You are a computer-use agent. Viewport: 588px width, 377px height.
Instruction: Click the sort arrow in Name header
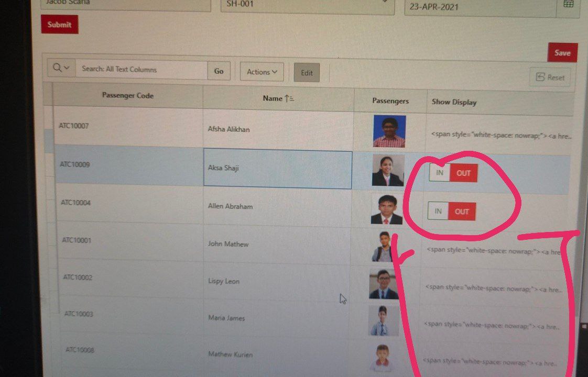(x=289, y=98)
